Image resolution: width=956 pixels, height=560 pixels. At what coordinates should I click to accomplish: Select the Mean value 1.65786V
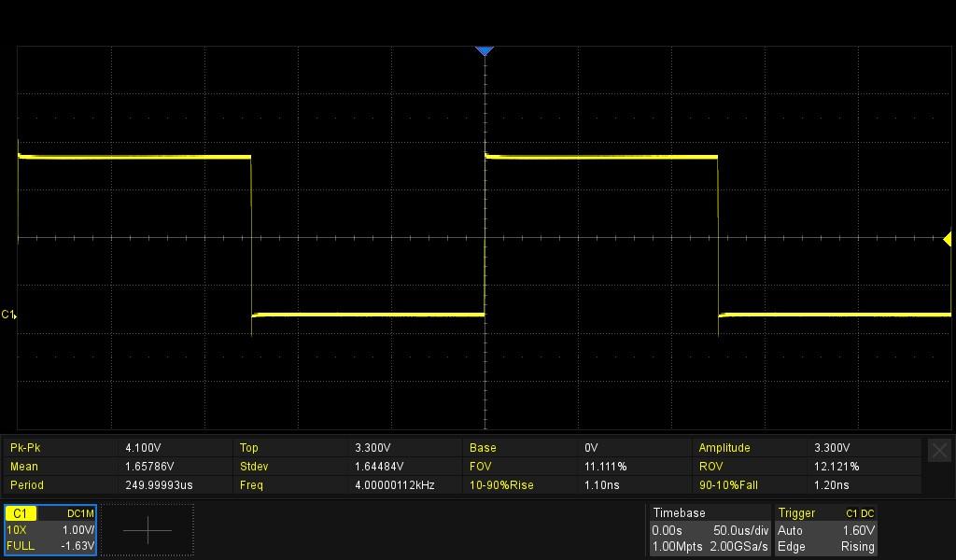pos(149,467)
